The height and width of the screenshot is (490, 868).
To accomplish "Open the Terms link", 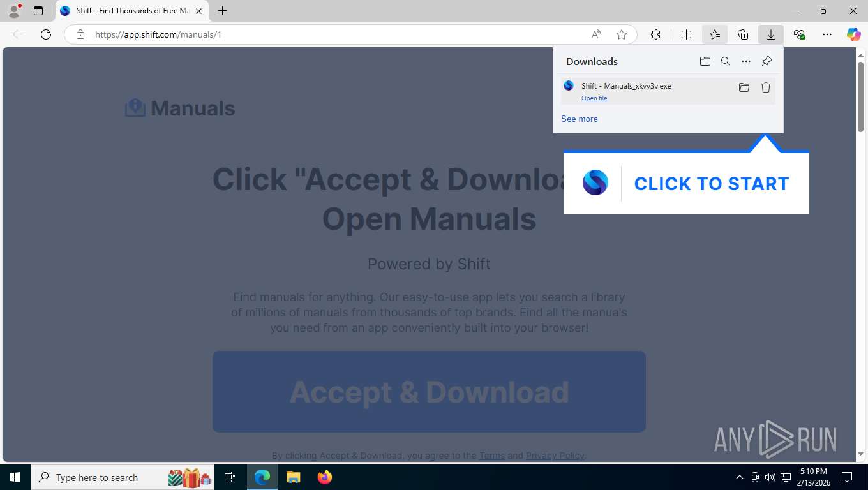I will pos(492,456).
